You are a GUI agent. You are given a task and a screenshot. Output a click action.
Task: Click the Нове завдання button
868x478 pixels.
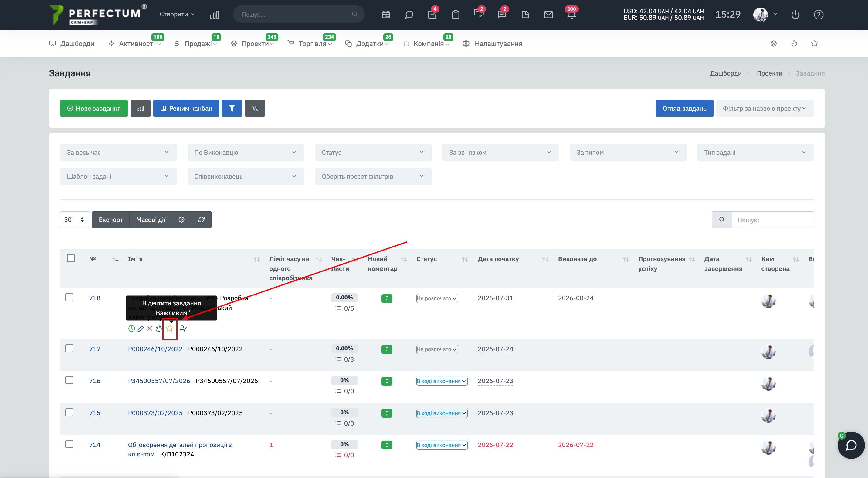94,108
